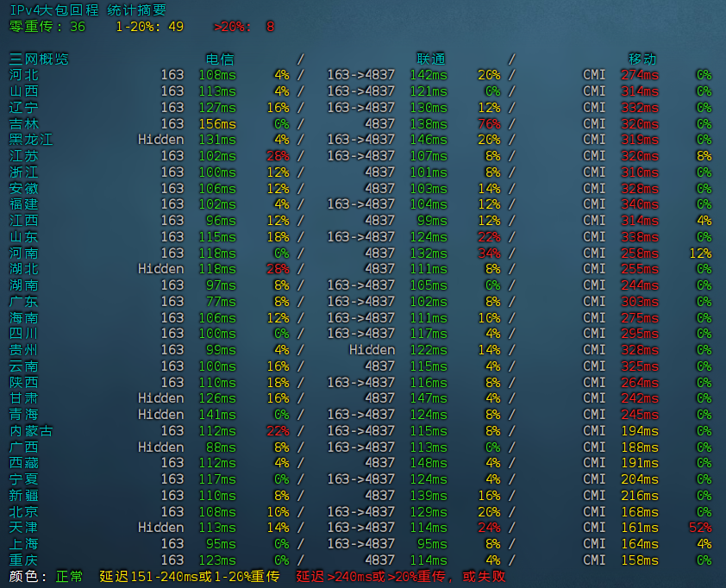Screen dimensions: 726x588
Task: Select the "上海" row label
Action: pyautogui.click(x=24, y=543)
